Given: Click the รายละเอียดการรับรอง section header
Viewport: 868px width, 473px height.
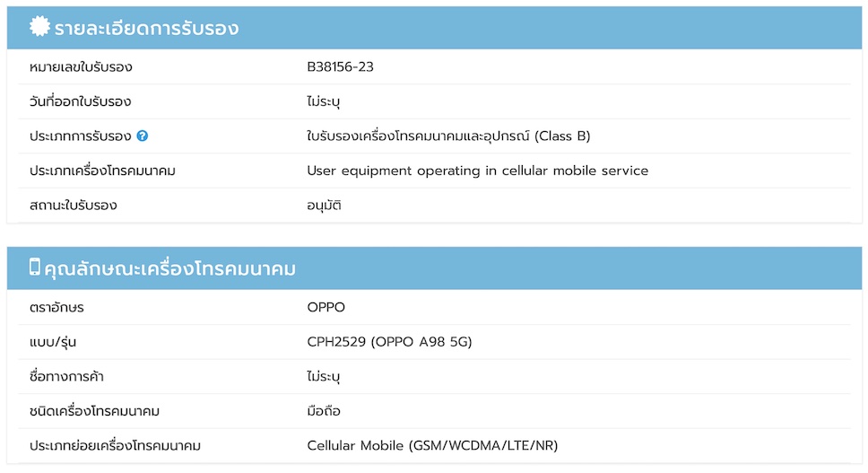Looking at the screenshot, I should pos(146,29).
